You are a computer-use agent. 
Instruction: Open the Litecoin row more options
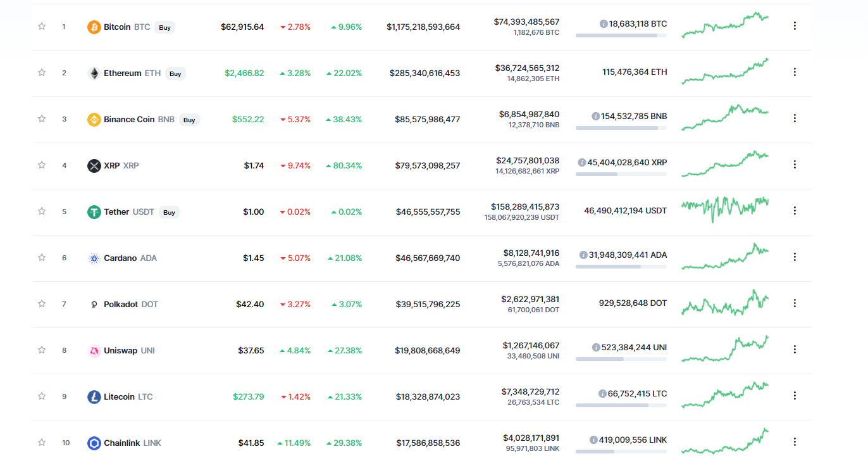click(x=795, y=396)
